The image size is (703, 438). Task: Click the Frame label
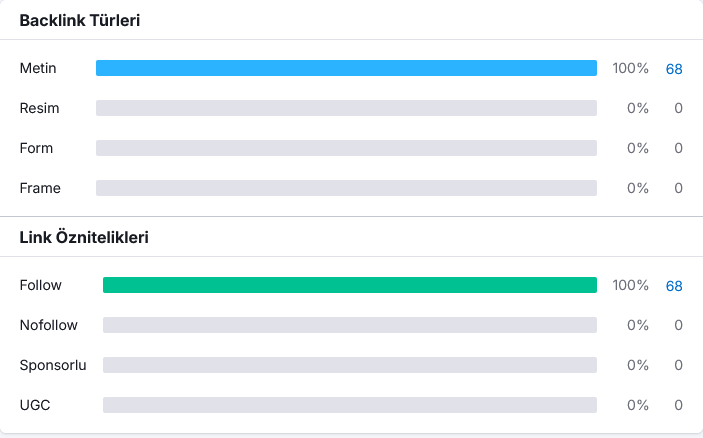point(40,188)
